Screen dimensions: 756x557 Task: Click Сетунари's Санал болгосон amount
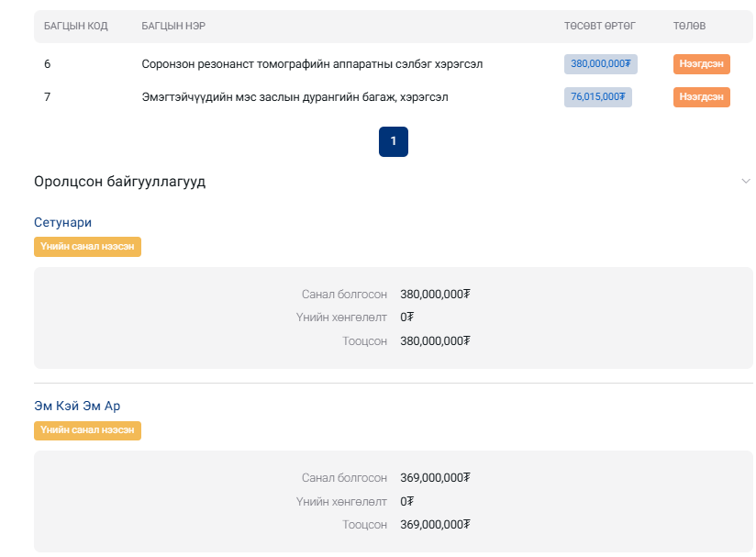click(x=435, y=295)
